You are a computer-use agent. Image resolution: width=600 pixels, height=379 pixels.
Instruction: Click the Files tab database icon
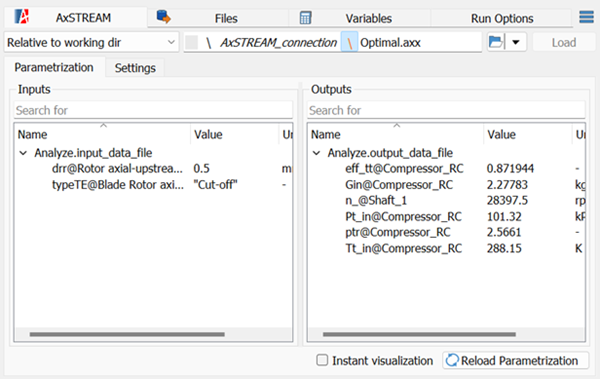pos(164,17)
